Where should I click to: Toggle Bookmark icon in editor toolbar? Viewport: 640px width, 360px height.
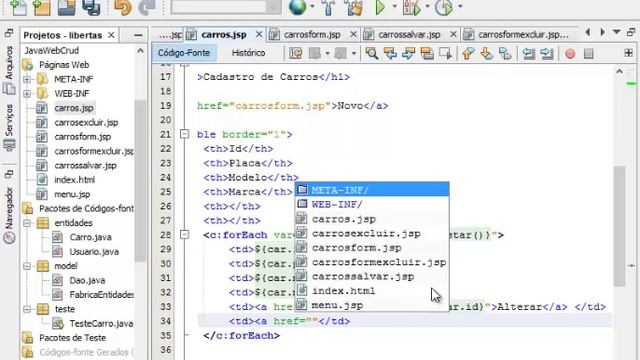pyautogui.click(x=505, y=53)
